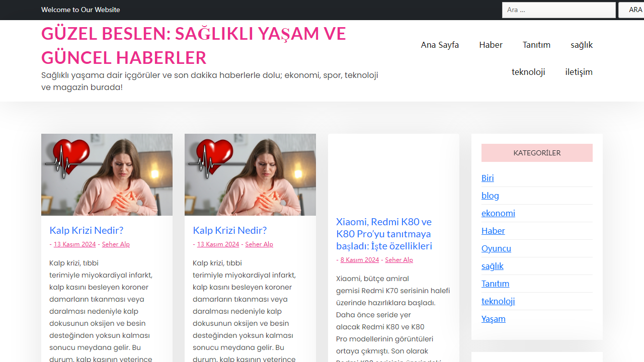Open the ekonomi category link
Image resolution: width=644 pixels, height=362 pixels.
[x=498, y=213]
